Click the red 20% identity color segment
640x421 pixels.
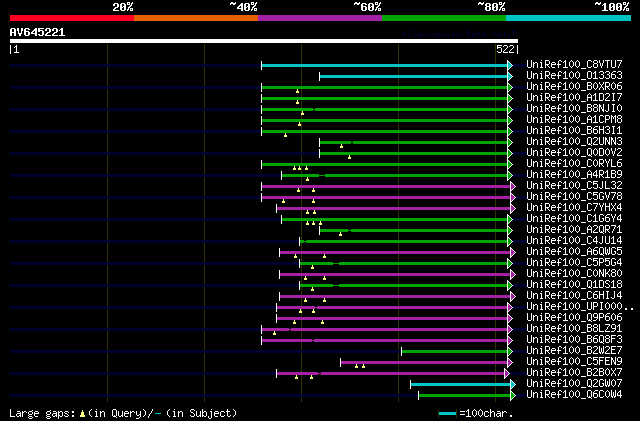(72, 18)
